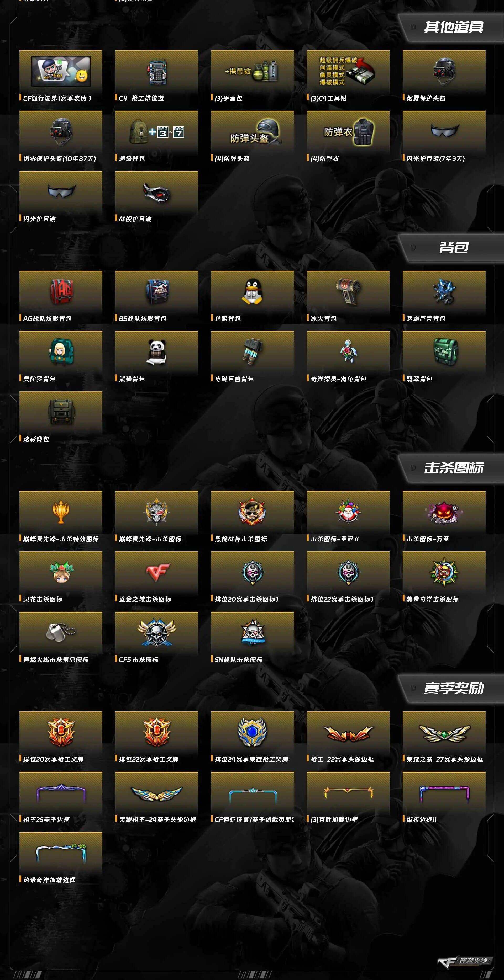Select the 再燃火线击杀信息图标 dog tags

[x=61, y=632]
